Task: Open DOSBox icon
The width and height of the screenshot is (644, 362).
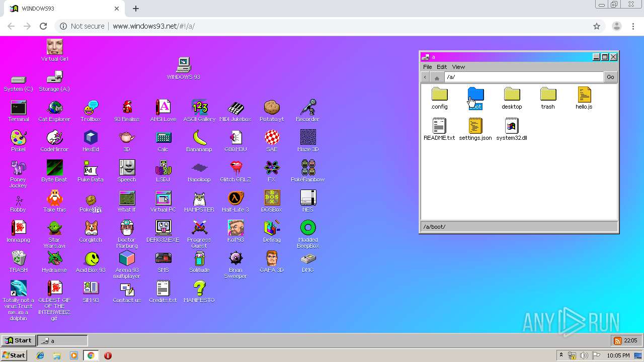Action: (272, 202)
